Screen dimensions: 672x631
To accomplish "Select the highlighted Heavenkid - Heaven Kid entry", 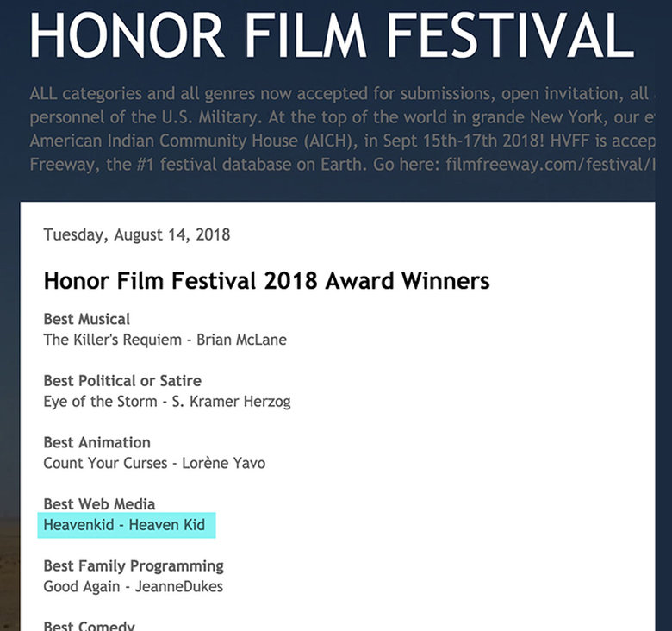I will coord(126,525).
